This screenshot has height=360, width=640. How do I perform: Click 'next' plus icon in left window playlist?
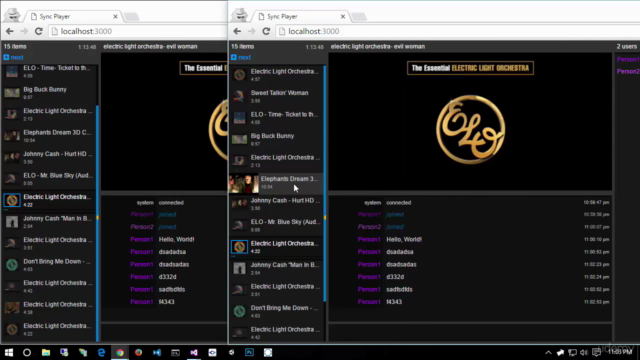click(x=6, y=58)
